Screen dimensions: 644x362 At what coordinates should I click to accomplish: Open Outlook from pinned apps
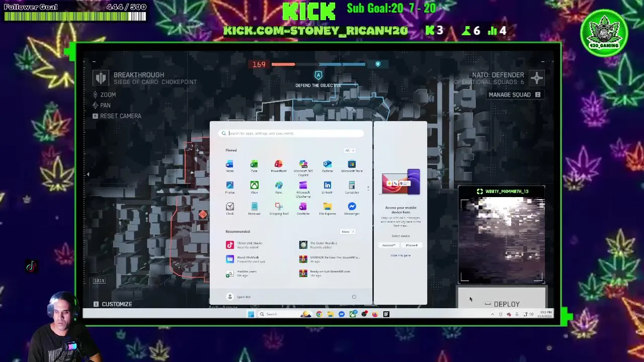[x=328, y=166]
